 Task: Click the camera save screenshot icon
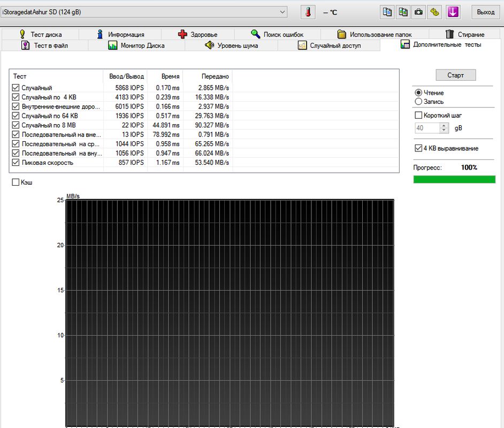coord(419,12)
